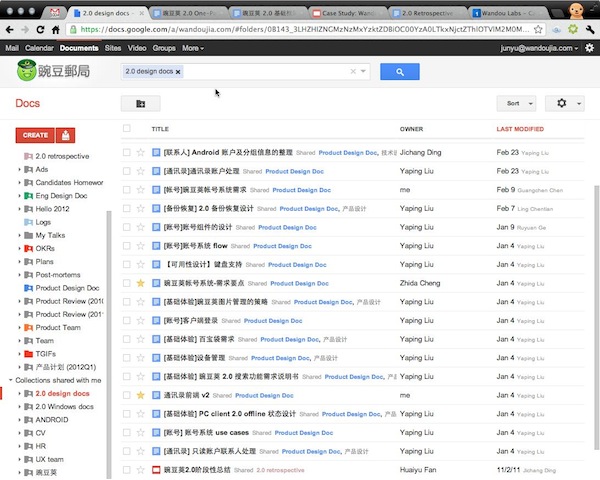Expand the OKRs folder in sidebar
The width and height of the screenshot is (600, 480).
coord(20,248)
